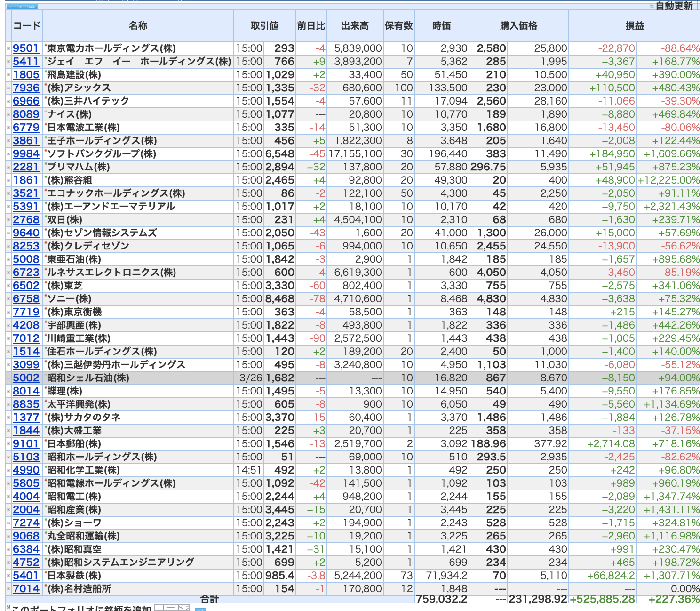Open stock code link 5401 Nippon Steel
Viewport: 700px width, 611px height.
point(26,576)
